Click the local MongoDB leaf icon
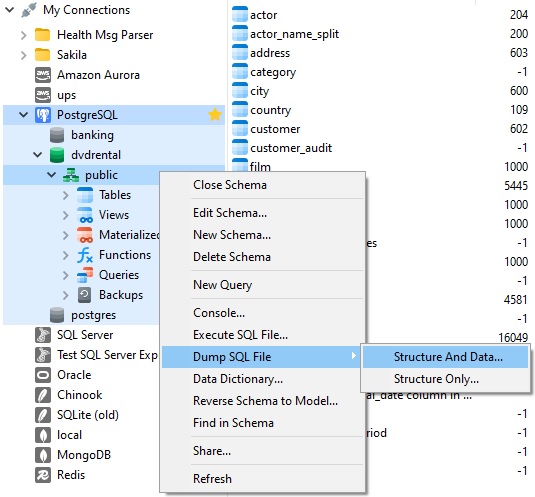Image resolution: width=535 pixels, height=497 pixels. (x=43, y=435)
